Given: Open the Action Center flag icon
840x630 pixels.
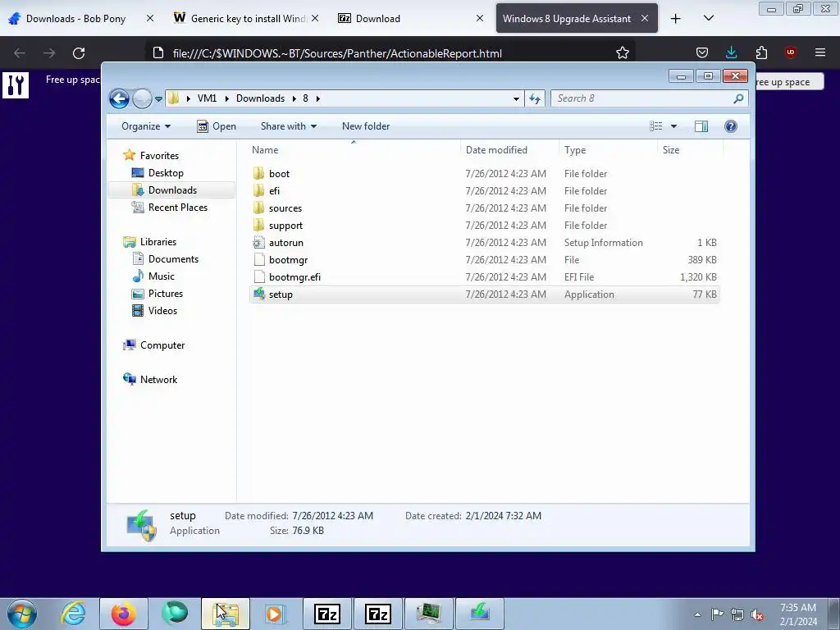Looking at the screenshot, I should [x=717, y=614].
